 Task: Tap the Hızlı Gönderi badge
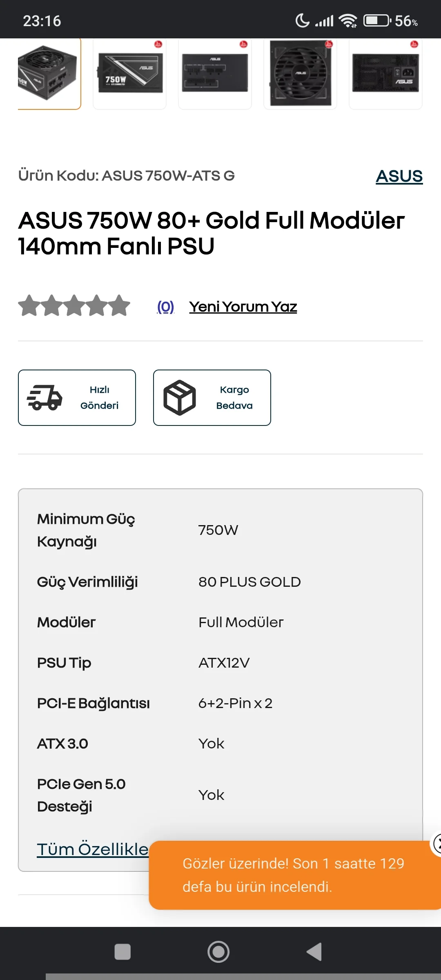[x=77, y=398]
